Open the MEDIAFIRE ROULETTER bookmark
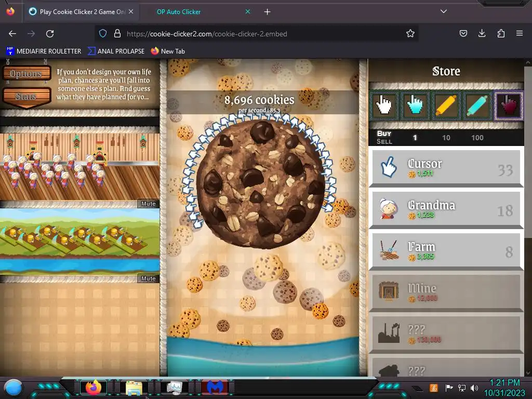The image size is (532, 399). tap(44, 51)
